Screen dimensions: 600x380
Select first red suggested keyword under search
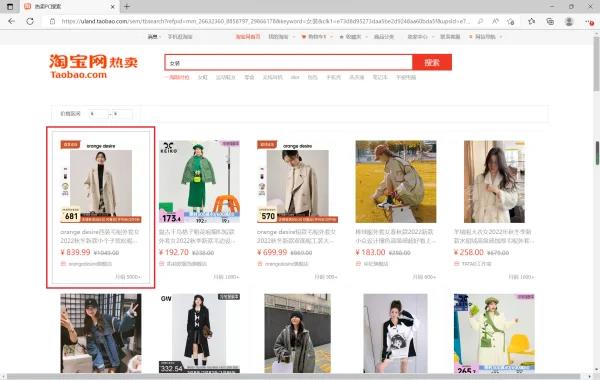coord(177,77)
